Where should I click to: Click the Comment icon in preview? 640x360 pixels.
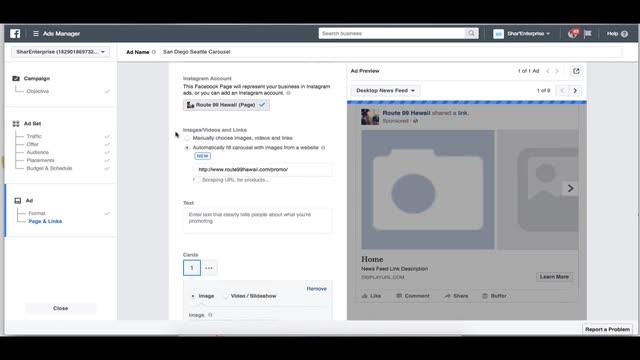(x=399, y=296)
